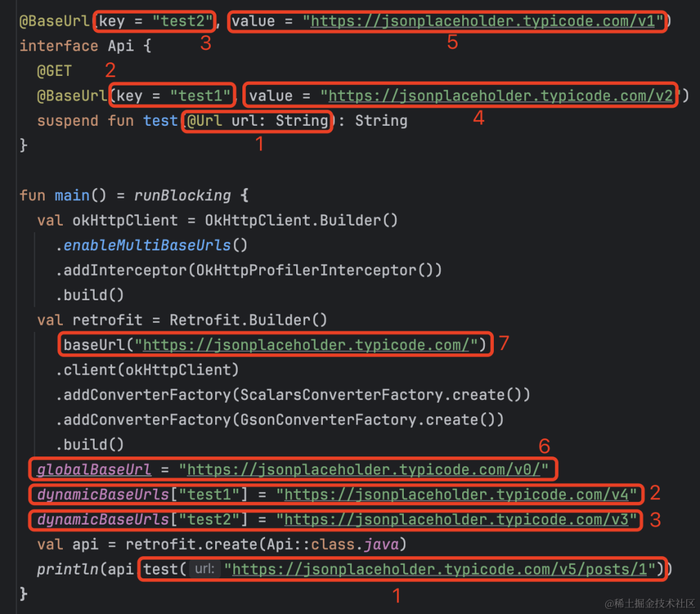Click OkHttpClient.Builder() in the code
Viewport: 700px width, 614px height.
(301, 220)
